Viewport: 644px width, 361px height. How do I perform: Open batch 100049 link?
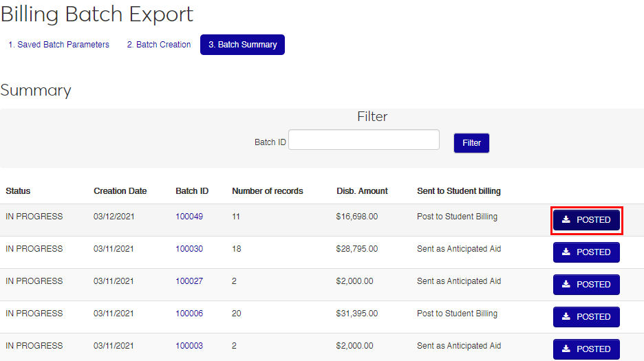(189, 217)
